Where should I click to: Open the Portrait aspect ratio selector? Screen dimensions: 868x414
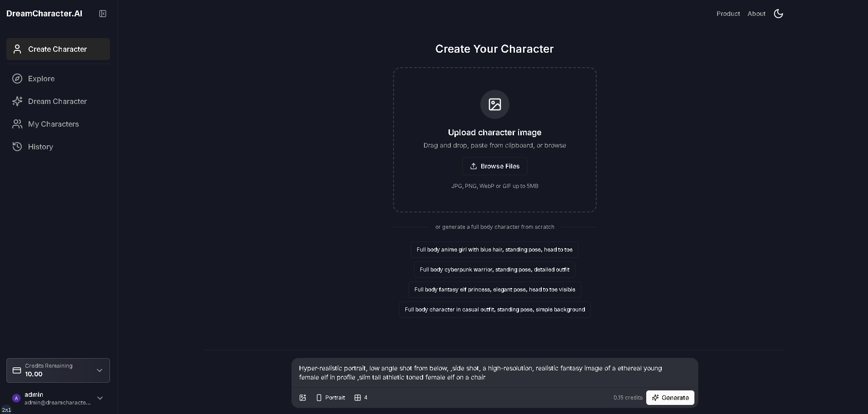pyautogui.click(x=330, y=398)
